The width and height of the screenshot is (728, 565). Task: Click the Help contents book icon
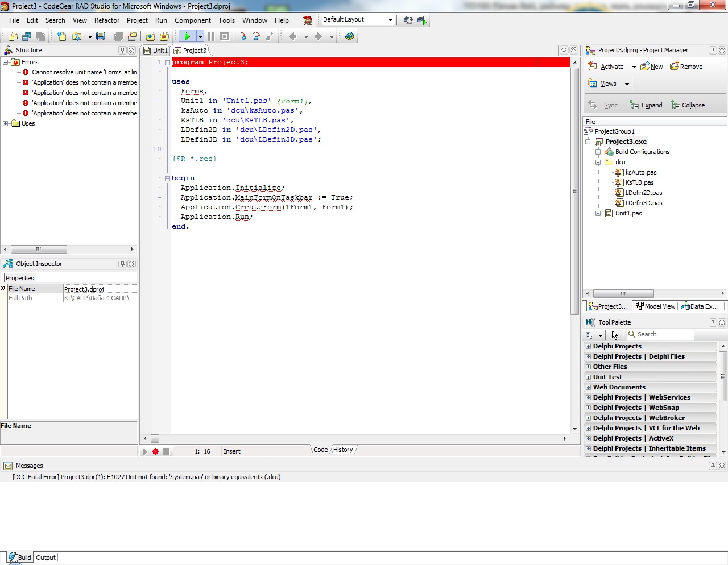(350, 36)
